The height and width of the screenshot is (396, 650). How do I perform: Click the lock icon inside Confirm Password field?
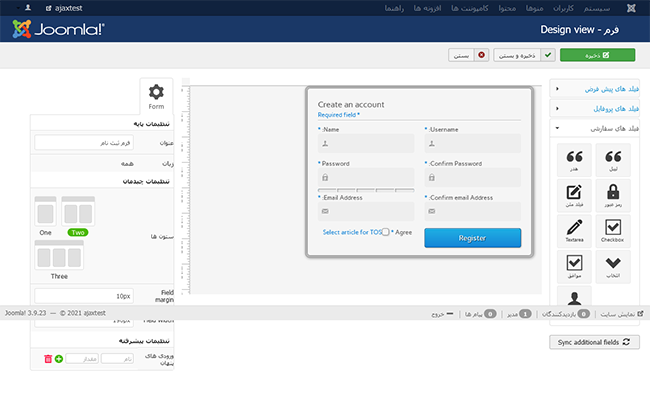432,177
